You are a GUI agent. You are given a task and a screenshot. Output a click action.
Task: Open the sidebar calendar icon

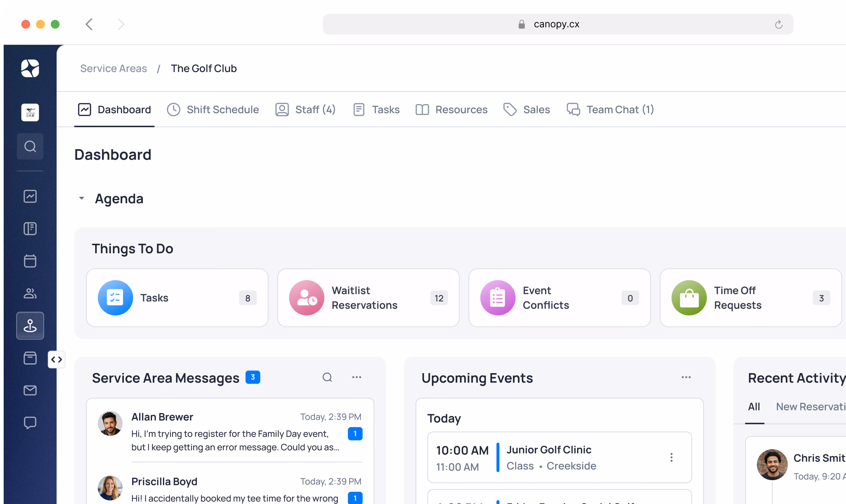tap(30, 261)
